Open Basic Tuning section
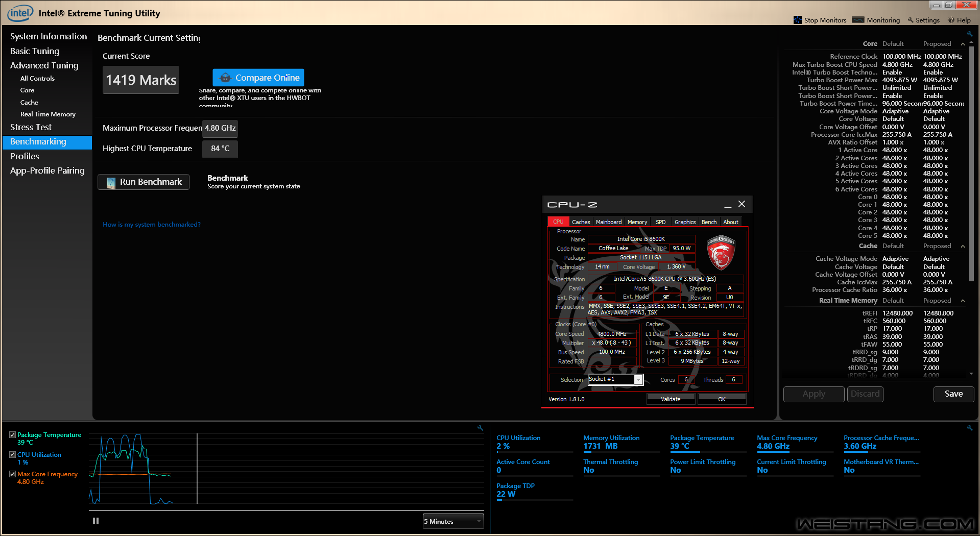The width and height of the screenshot is (980, 536). click(x=35, y=51)
